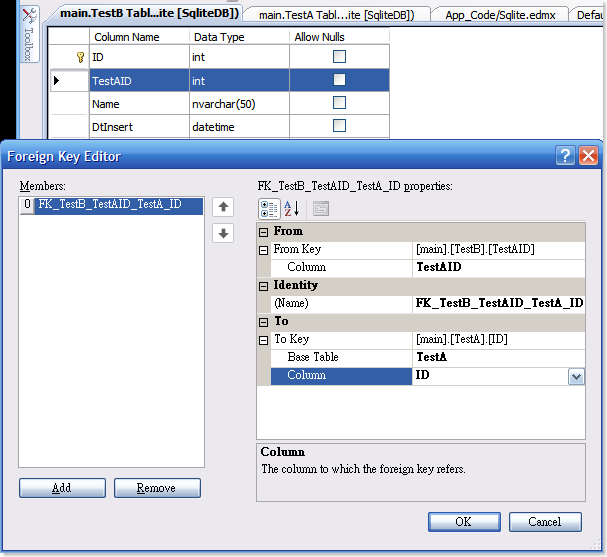Confirm with the OK button

pos(464,522)
